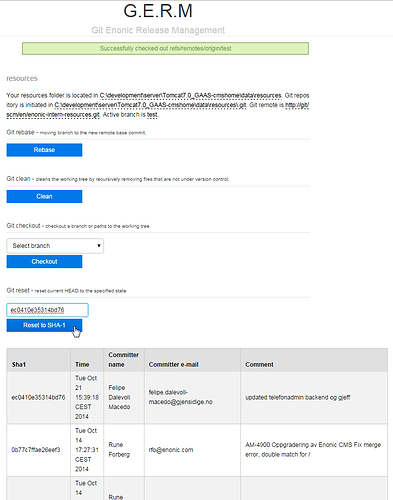Image resolution: width=393 pixels, height=500 pixels.
Task: Click the Git remote URL link
Action: pyautogui.click(x=158, y=110)
